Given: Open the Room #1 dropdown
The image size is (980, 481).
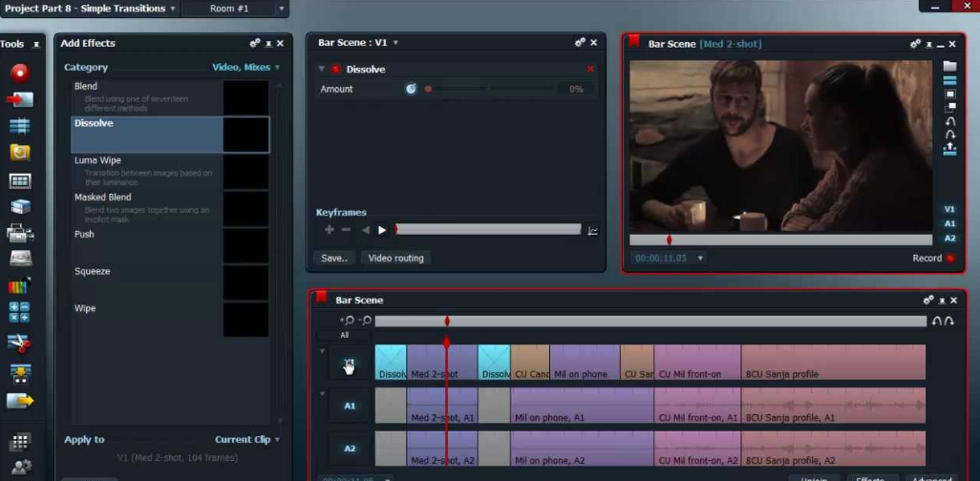Looking at the screenshot, I should click(x=281, y=9).
